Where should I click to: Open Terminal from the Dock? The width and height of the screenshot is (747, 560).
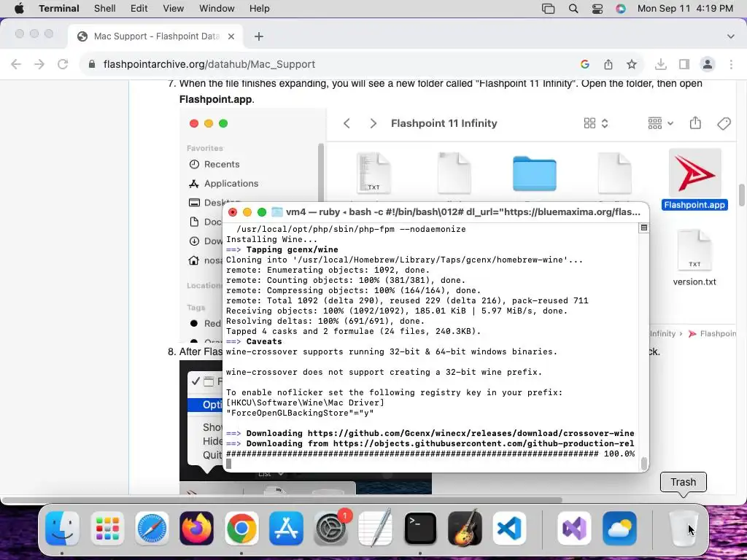click(x=420, y=528)
